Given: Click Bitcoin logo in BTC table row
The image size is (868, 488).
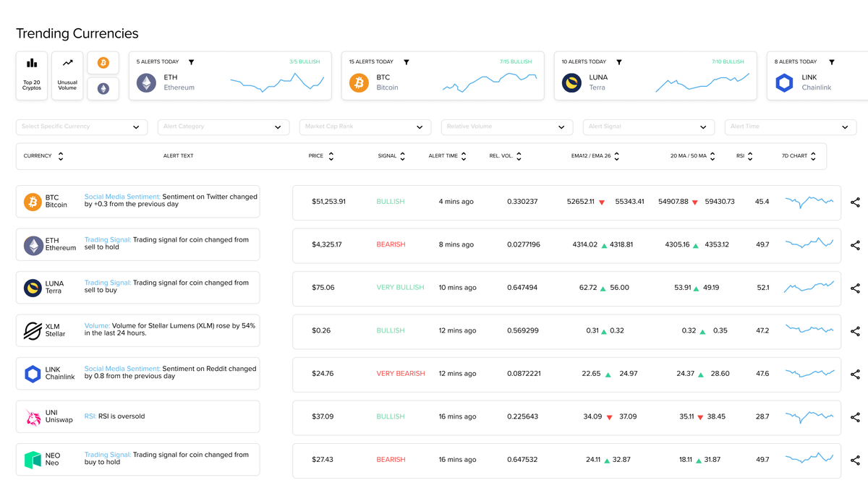Looking at the screenshot, I should [x=33, y=202].
